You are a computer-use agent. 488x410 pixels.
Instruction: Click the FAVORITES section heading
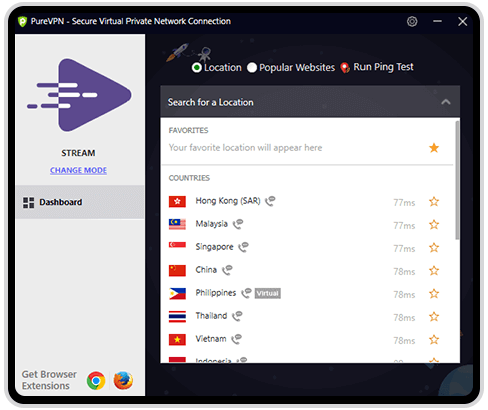(188, 130)
